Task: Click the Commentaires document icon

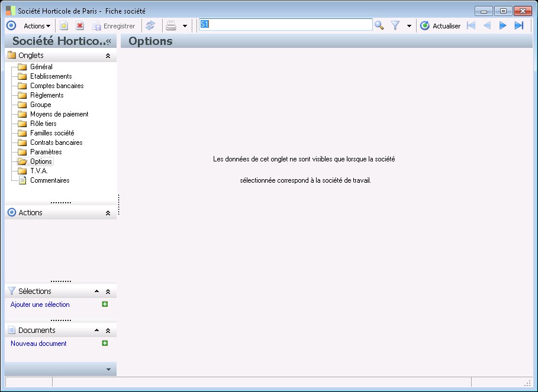Action: (22, 180)
